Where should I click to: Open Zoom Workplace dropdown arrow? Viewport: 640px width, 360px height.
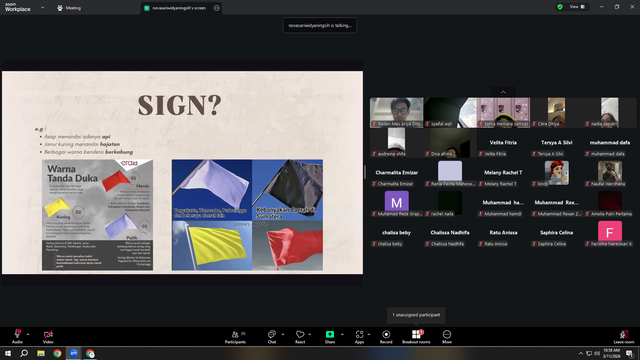pyautogui.click(x=42, y=7)
